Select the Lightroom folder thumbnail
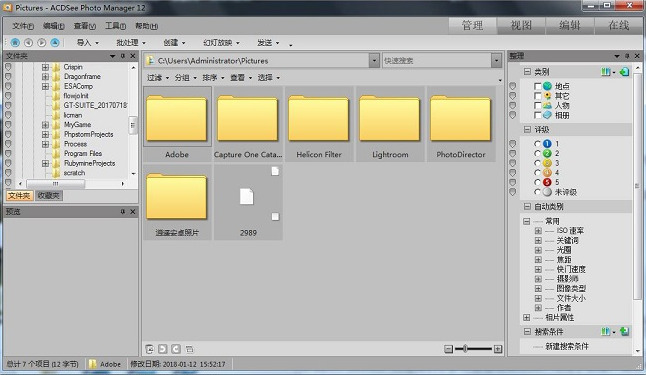The height and width of the screenshot is (375, 646). point(390,124)
